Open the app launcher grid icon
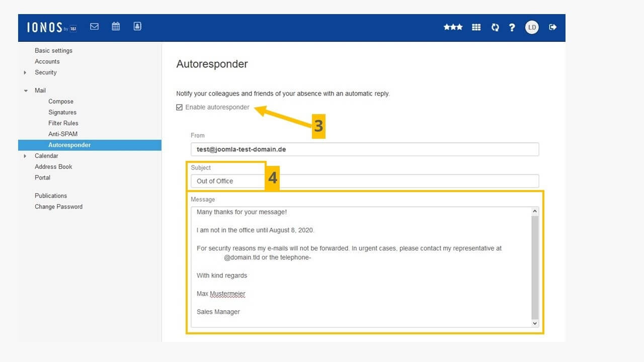 476,27
